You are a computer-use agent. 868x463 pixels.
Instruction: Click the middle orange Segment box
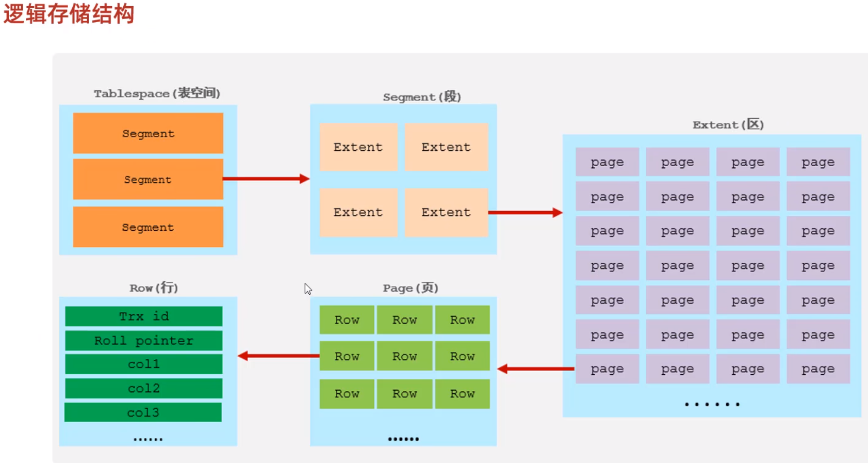pos(148,179)
